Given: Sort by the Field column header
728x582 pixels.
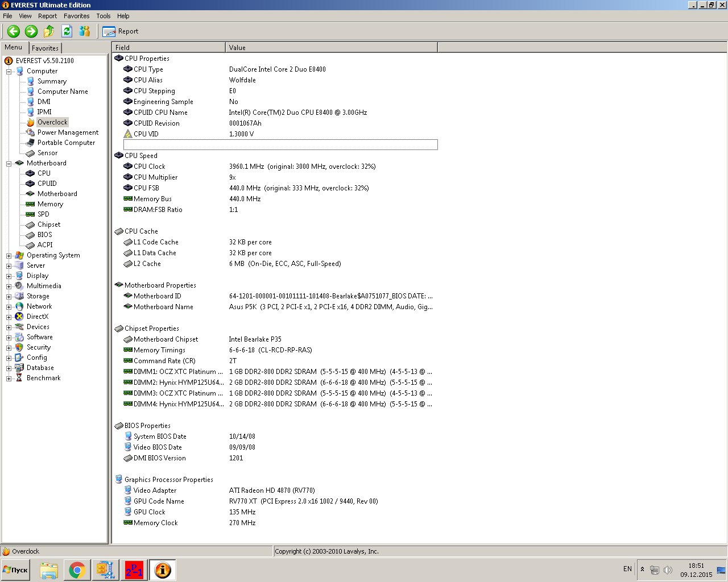Looking at the screenshot, I should [x=168, y=48].
